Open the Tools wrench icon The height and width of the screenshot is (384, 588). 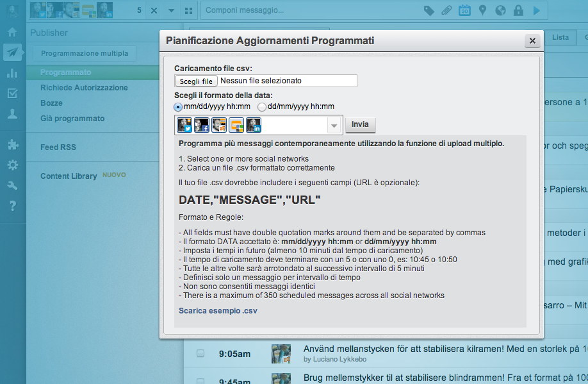pos(12,185)
